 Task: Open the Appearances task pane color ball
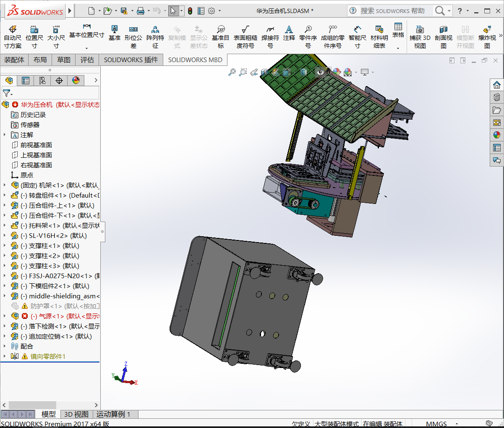497,135
